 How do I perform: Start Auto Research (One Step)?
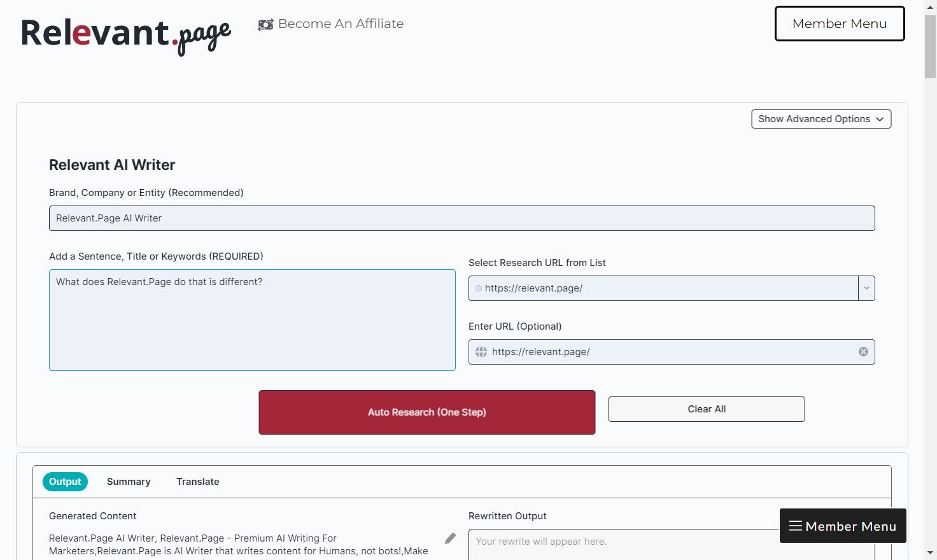[427, 412]
